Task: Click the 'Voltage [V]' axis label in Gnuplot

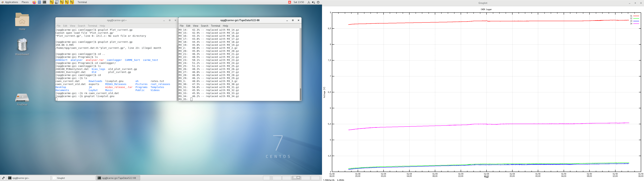Action: pyautogui.click(x=324, y=92)
